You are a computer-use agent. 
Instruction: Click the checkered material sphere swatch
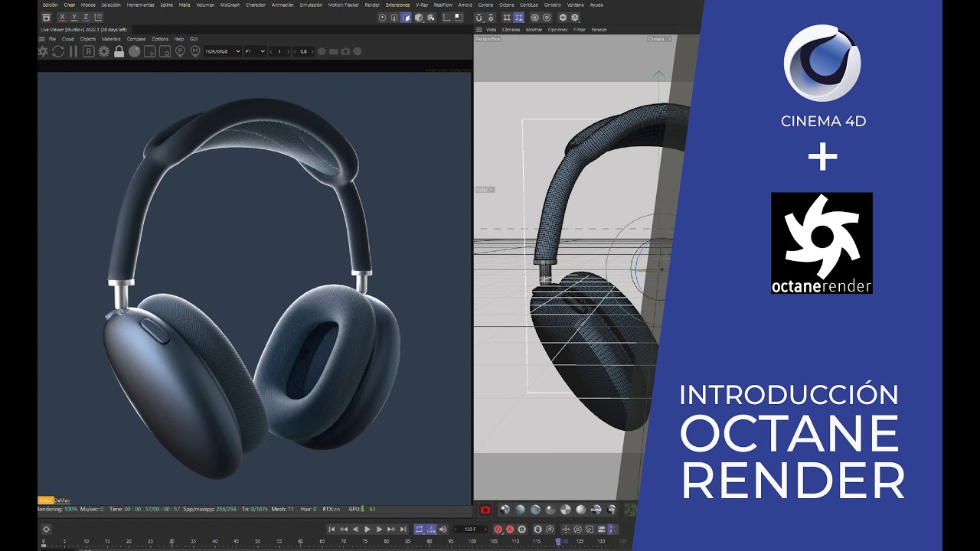566,510
